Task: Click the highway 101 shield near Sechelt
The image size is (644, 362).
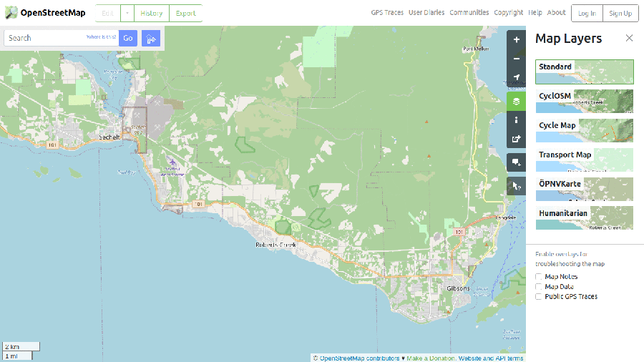Action: [x=52, y=145]
